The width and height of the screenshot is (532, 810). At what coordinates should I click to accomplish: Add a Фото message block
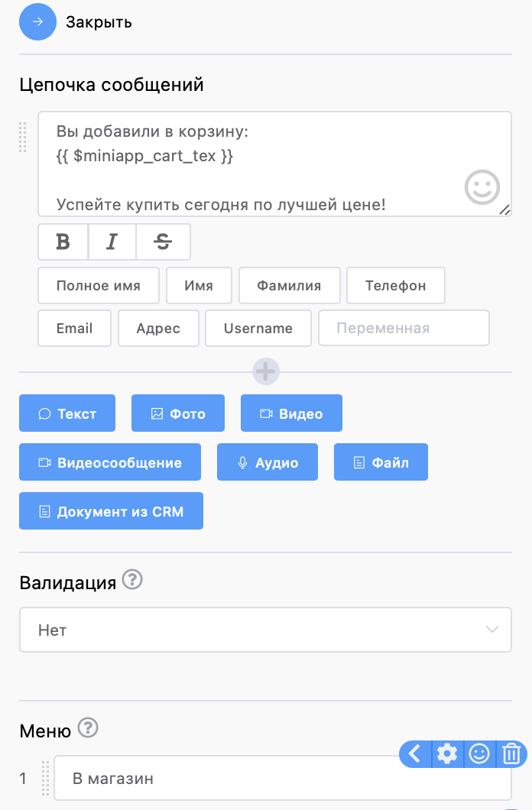(x=178, y=414)
